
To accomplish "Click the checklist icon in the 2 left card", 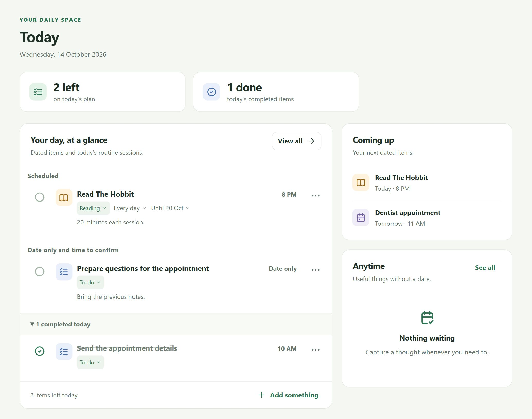I will 38,92.
